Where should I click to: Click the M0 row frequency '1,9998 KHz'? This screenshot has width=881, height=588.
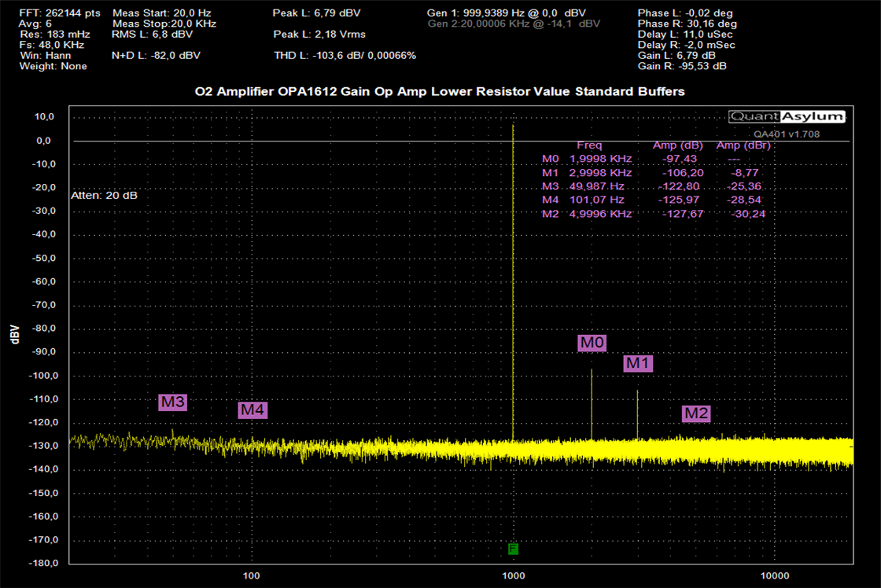click(x=601, y=159)
